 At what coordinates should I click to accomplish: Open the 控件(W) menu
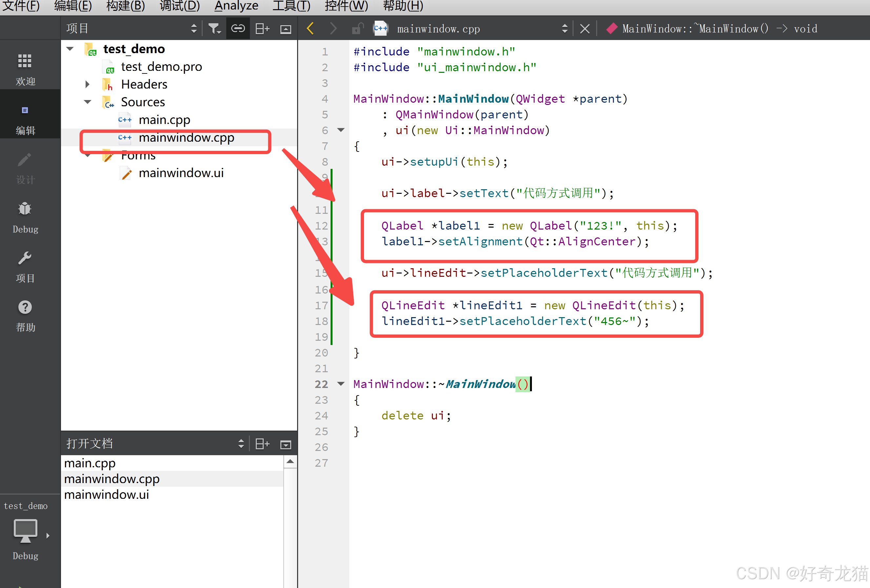[x=347, y=6]
